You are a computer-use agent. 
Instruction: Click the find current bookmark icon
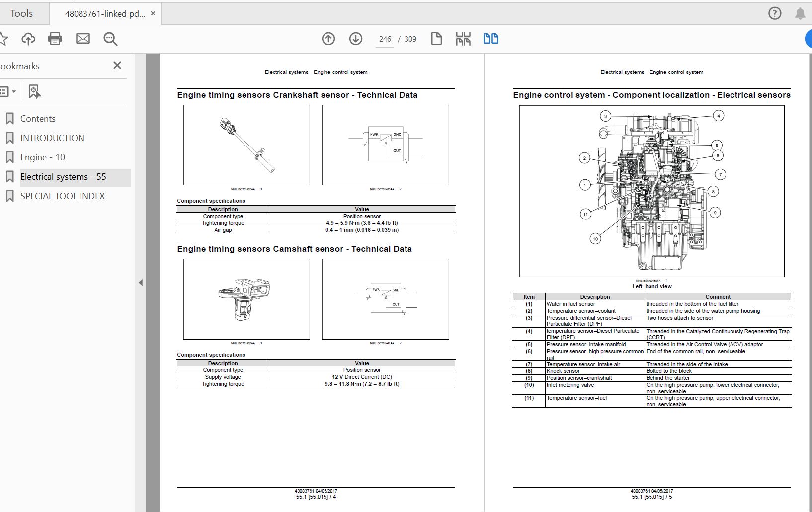[x=34, y=91]
